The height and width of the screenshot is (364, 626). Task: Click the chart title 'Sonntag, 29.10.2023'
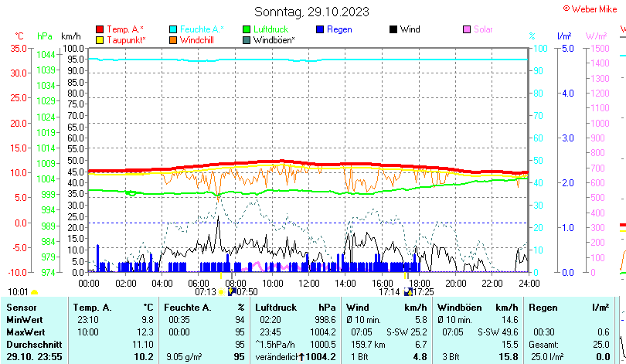click(x=311, y=12)
